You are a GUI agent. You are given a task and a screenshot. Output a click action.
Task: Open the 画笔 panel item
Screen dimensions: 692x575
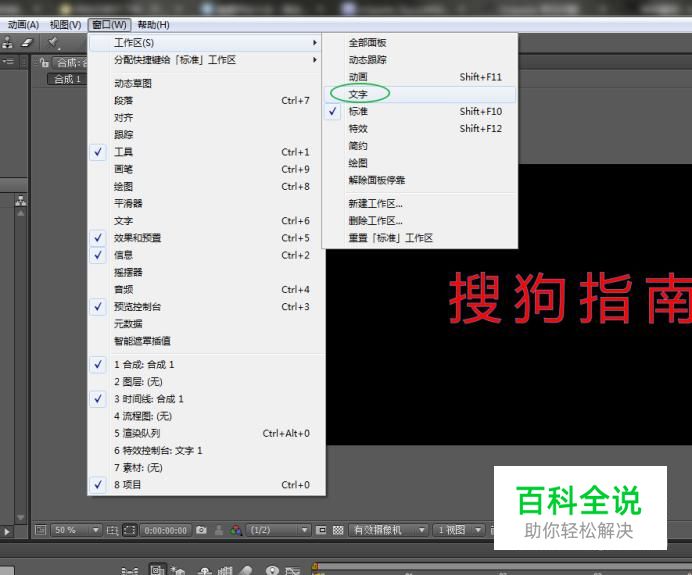click(207, 169)
